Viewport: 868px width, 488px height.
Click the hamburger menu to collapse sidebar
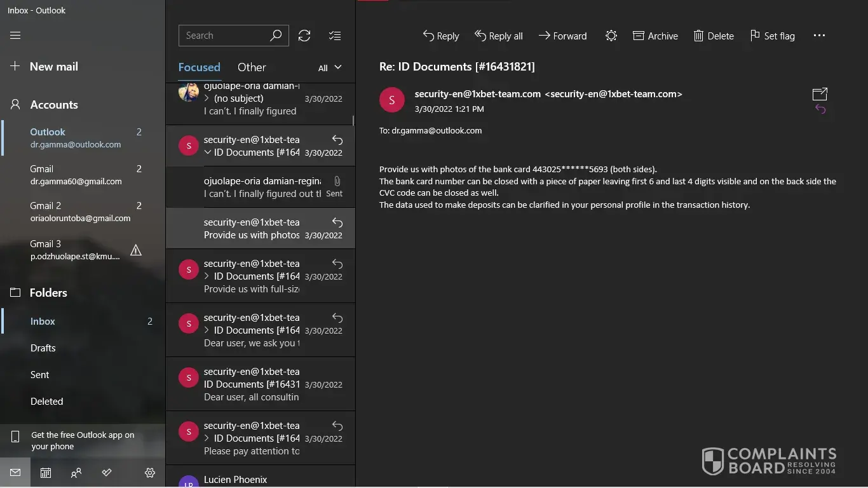click(x=15, y=36)
